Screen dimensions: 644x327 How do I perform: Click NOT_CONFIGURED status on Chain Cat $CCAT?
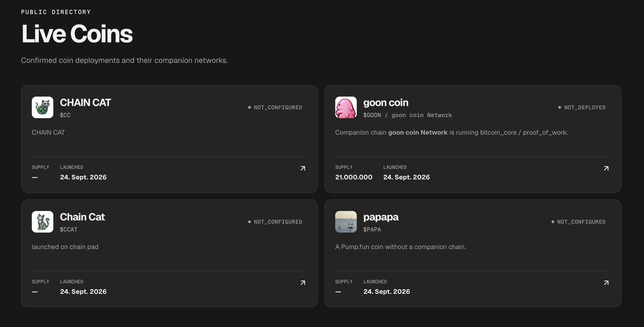point(275,222)
